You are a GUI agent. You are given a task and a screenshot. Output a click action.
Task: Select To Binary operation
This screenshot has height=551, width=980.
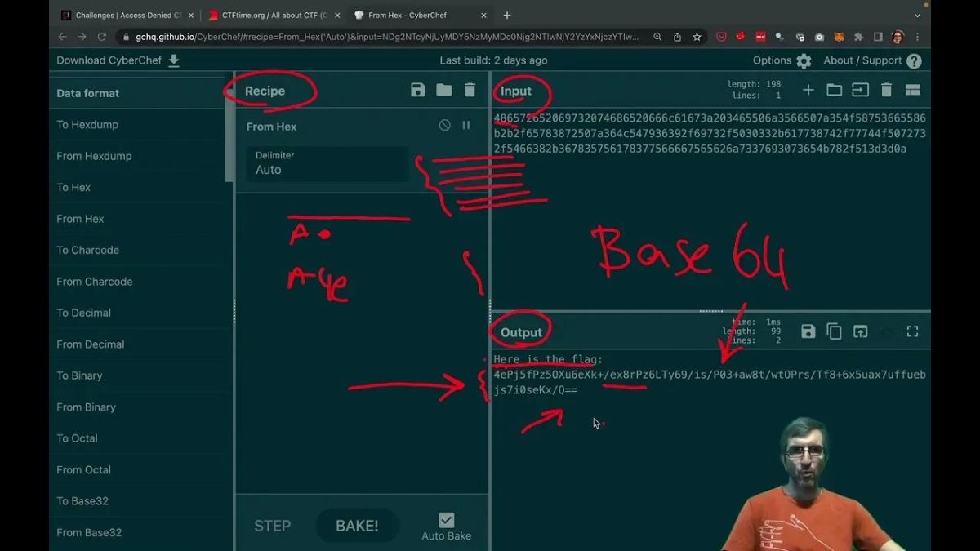click(x=137, y=375)
